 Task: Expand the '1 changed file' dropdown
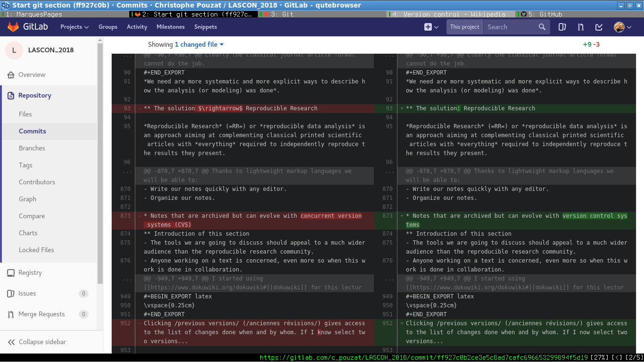point(199,44)
